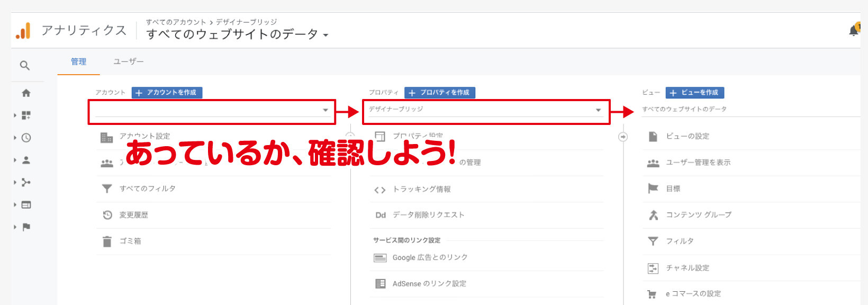This screenshot has width=868, height=305.
Task: Expand the すべてのウェブサイトのデータ view selector
Action: click(237, 34)
